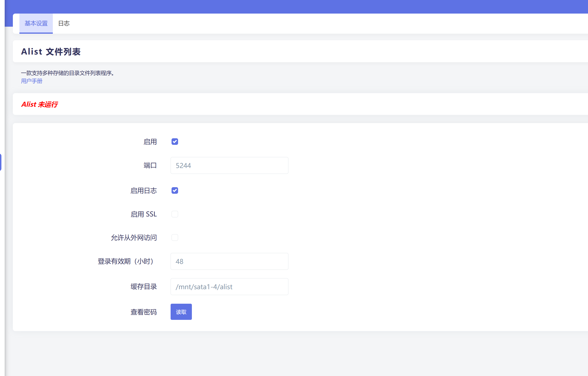Focus the 登录有效期 input showing 48
Screen dimensions: 588x376
pyautogui.click(x=229, y=261)
